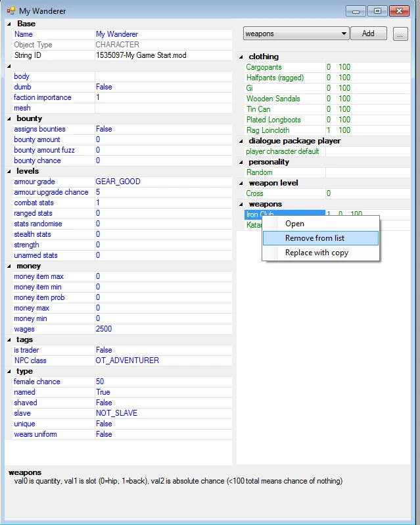420x525 pixels.
Task: Collapse the Base section
Action: 9,24
